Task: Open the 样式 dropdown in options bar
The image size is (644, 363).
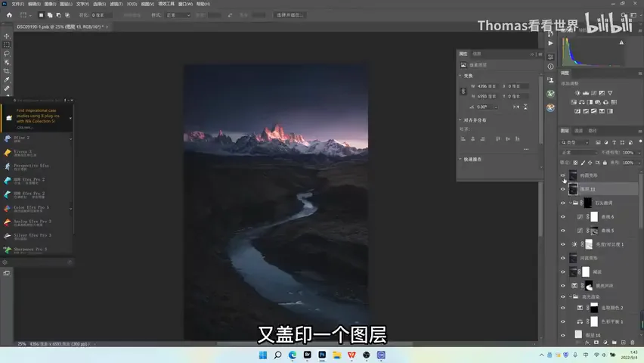Action: (178, 15)
